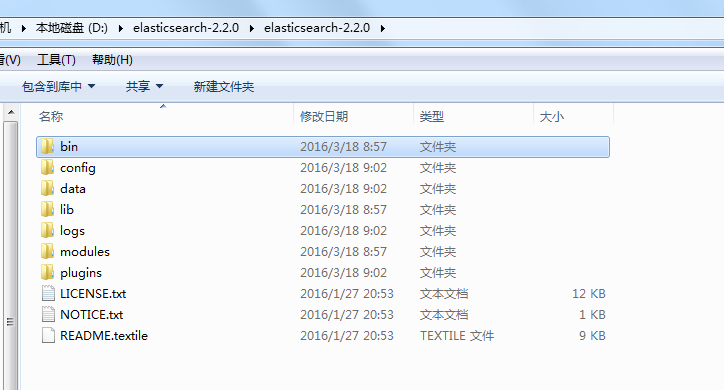Click the data folder name
Viewport: 724px width, 390px height.
point(72,189)
